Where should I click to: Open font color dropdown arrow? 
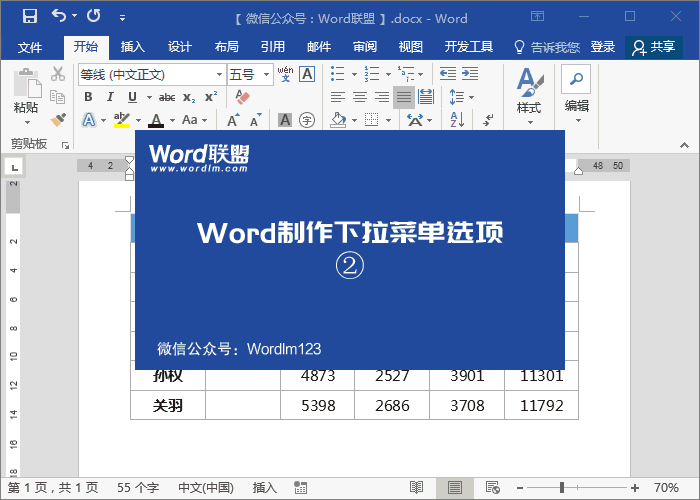coord(172,120)
